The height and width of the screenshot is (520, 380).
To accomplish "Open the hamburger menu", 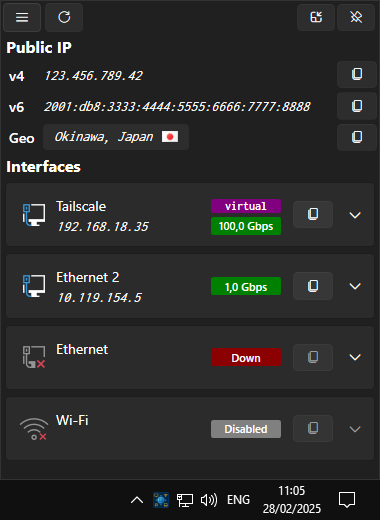I will point(22,17).
